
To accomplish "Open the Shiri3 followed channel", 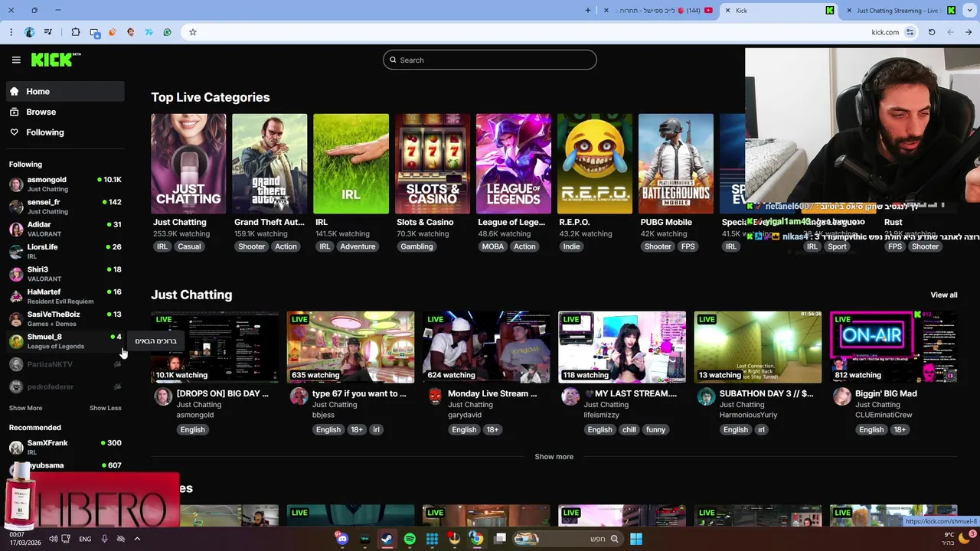I will pos(65,274).
